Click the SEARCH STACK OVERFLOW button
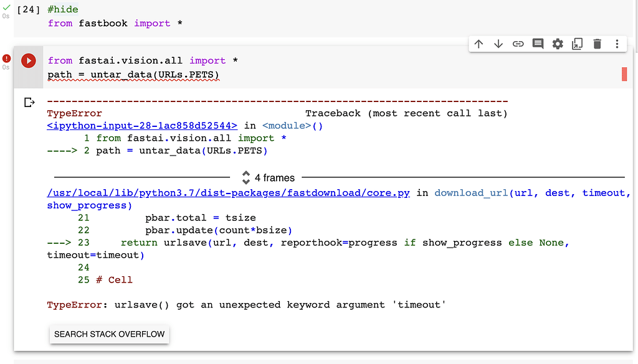 (x=109, y=334)
